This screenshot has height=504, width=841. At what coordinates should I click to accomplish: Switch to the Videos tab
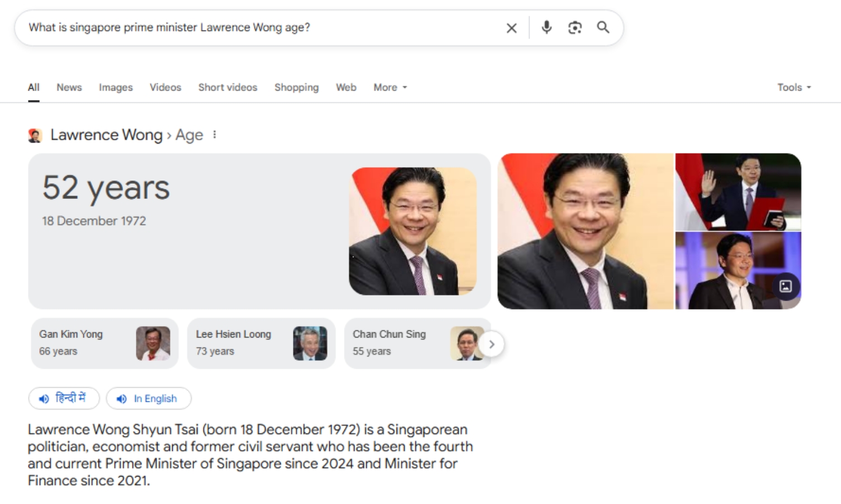pyautogui.click(x=165, y=87)
